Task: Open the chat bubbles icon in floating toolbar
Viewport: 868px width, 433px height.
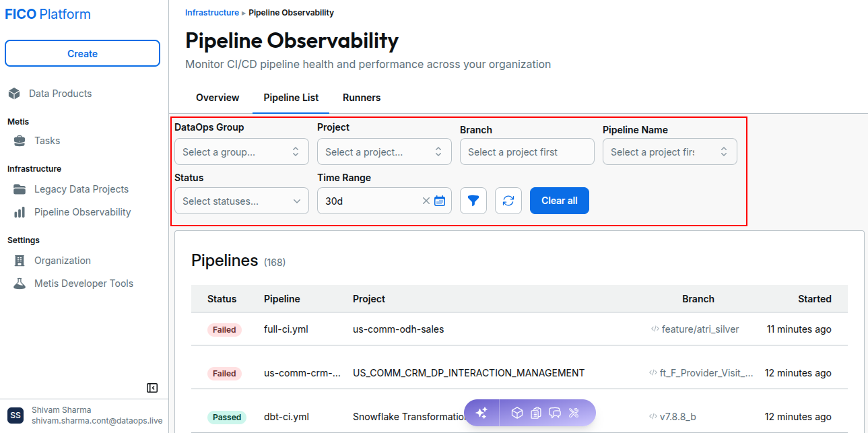Action: 555,413
